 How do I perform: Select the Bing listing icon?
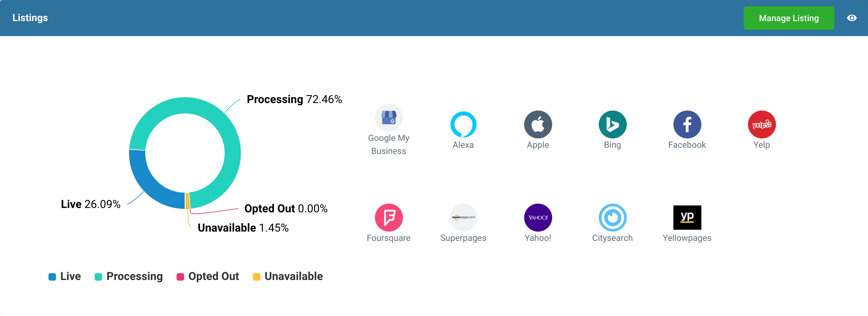point(612,124)
